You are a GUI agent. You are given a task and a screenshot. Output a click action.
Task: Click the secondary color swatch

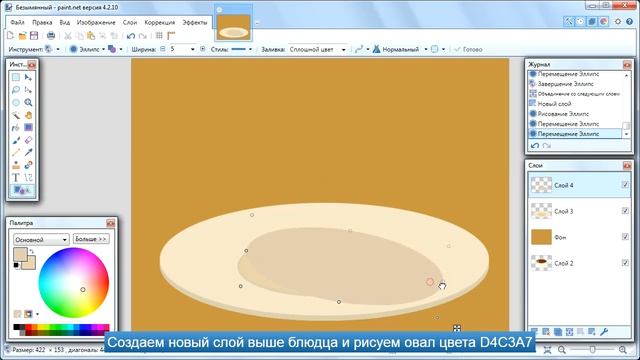pos(31,264)
